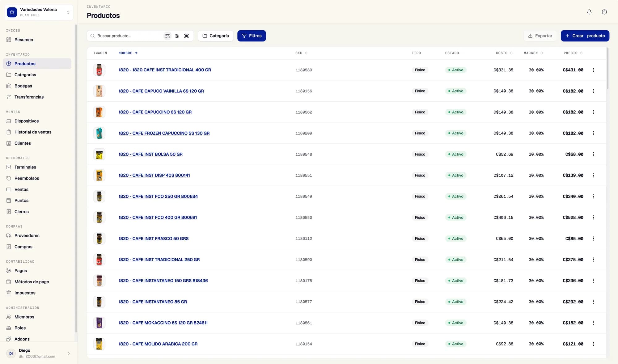The height and width of the screenshot is (364, 618).
Task: Click the sidebar vertical scrollbar
Action: (x=76, y=179)
